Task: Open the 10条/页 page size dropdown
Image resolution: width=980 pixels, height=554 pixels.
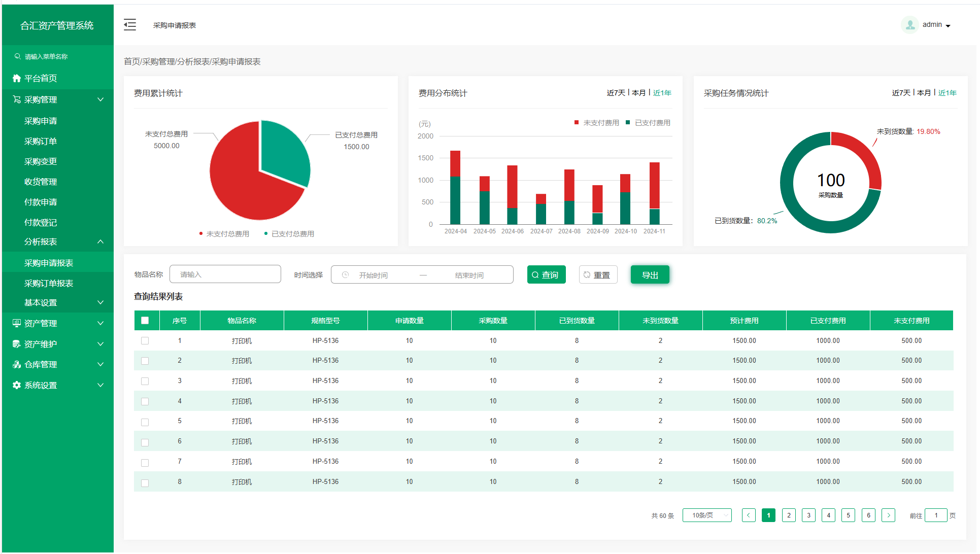Action: click(x=707, y=515)
